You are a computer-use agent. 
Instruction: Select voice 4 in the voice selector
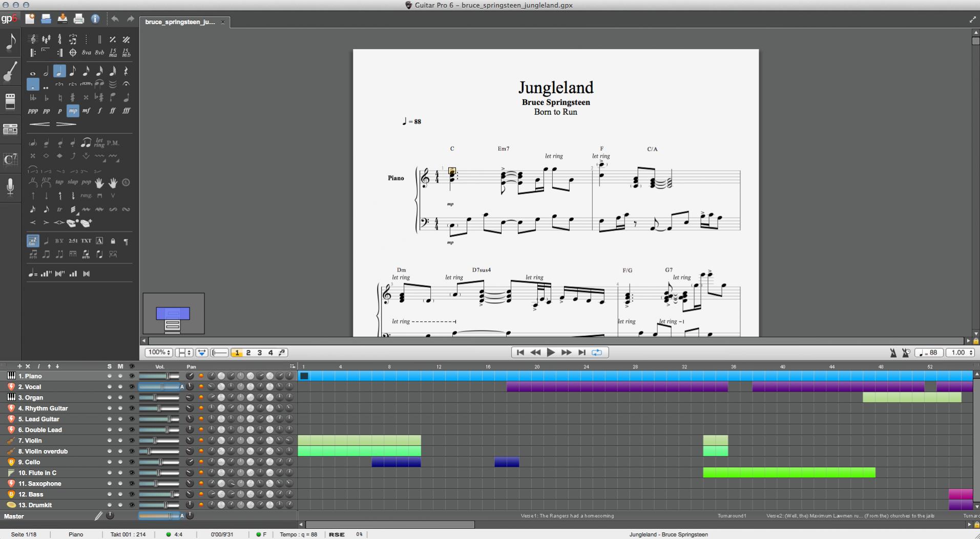pyautogui.click(x=271, y=353)
